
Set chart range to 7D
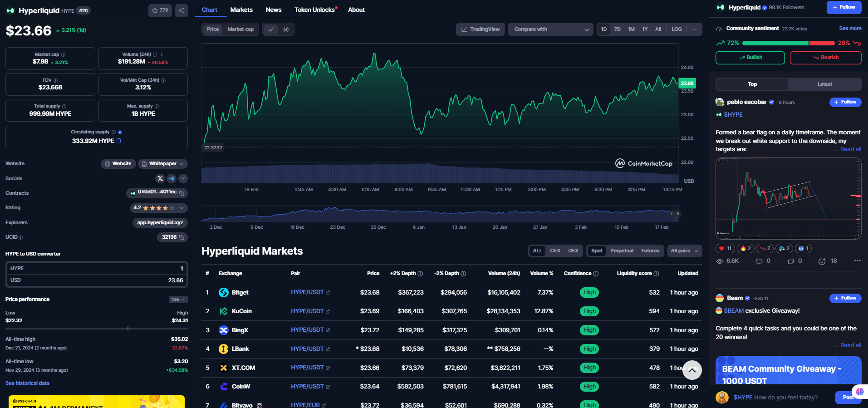(618, 29)
